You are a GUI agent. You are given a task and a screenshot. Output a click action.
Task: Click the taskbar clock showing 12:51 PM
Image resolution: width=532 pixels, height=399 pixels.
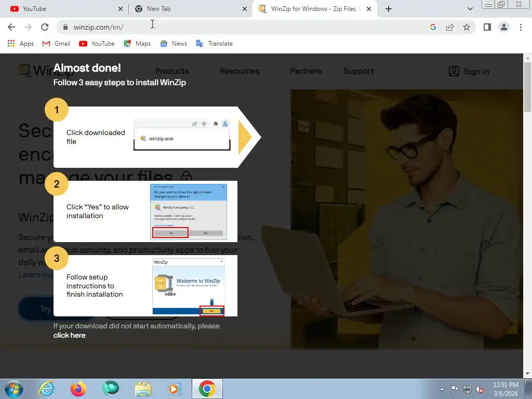point(506,389)
